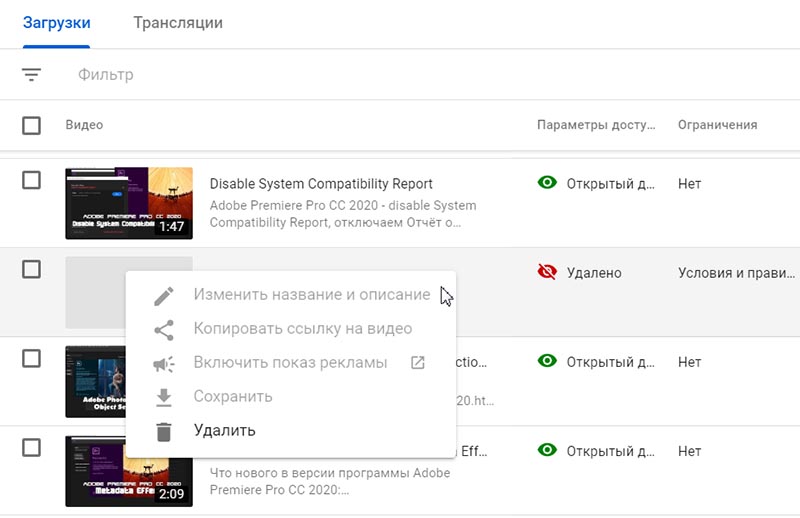
Task: Click the external link icon beside ads option
Action: [418, 363]
